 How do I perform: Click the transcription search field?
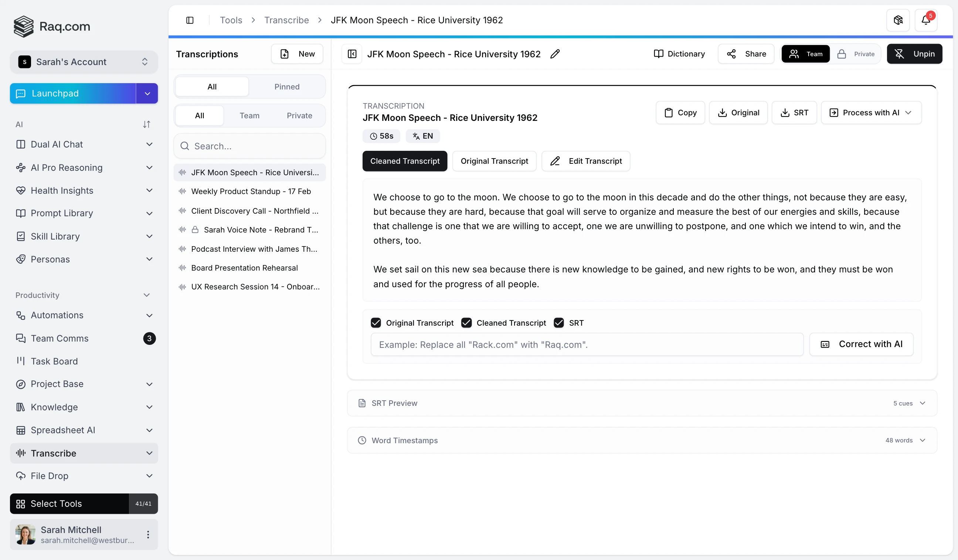point(249,146)
